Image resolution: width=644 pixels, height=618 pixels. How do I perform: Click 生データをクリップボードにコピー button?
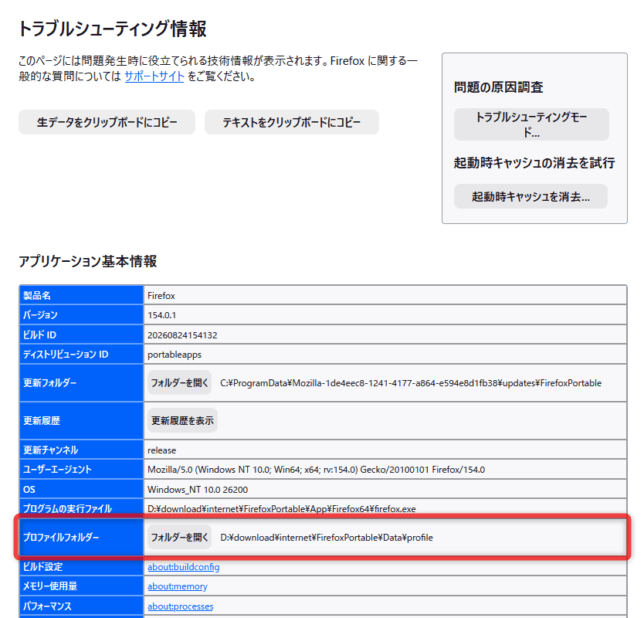tap(107, 122)
